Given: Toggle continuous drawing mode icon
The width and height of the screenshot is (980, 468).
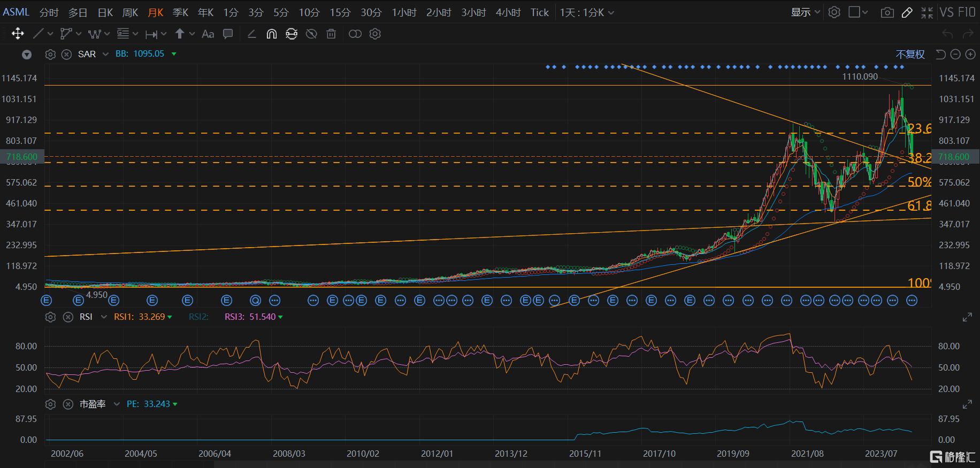Looking at the screenshot, I should click(292, 34).
